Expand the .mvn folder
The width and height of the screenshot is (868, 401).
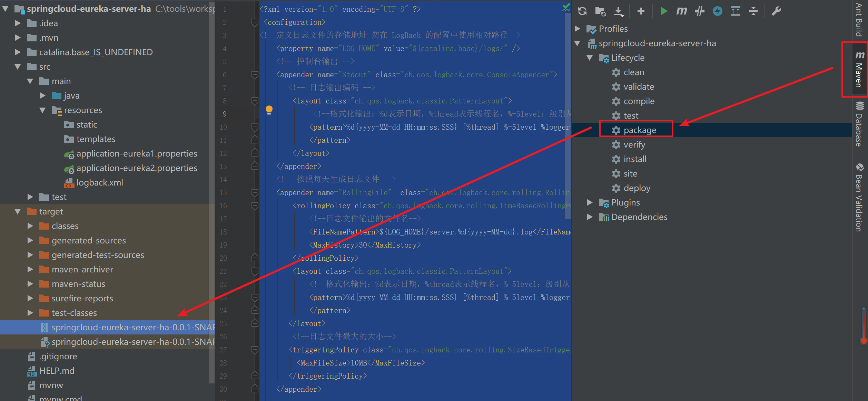coord(18,38)
